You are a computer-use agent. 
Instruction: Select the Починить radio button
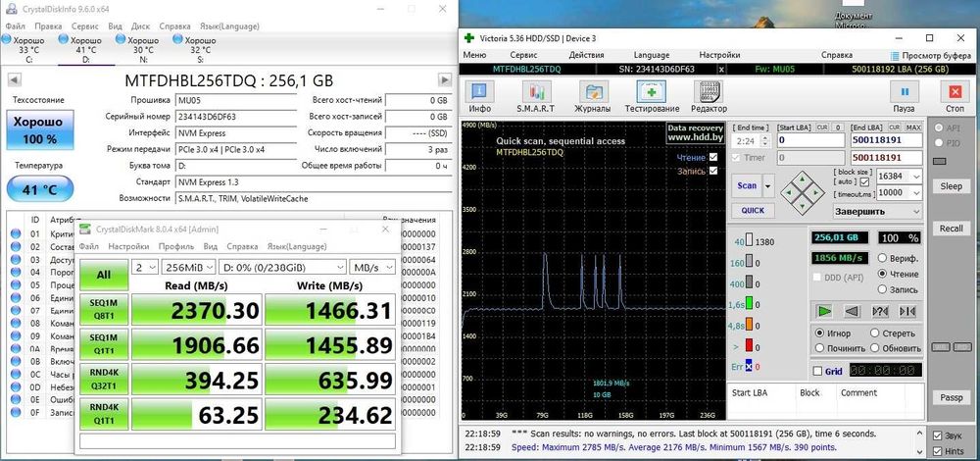pos(819,348)
